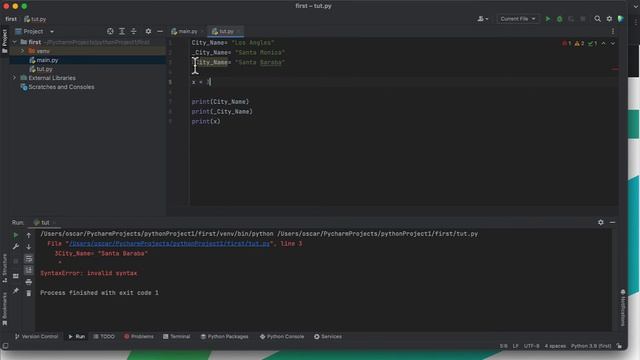The height and width of the screenshot is (360, 640).
Task: Open tut.py link in the traceback
Action: click(169, 244)
